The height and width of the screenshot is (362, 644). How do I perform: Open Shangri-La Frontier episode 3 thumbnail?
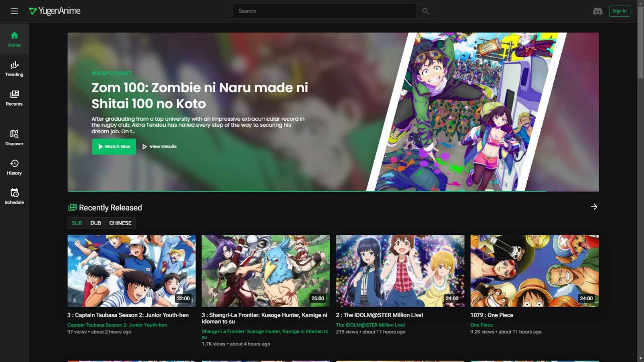[266, 271]
